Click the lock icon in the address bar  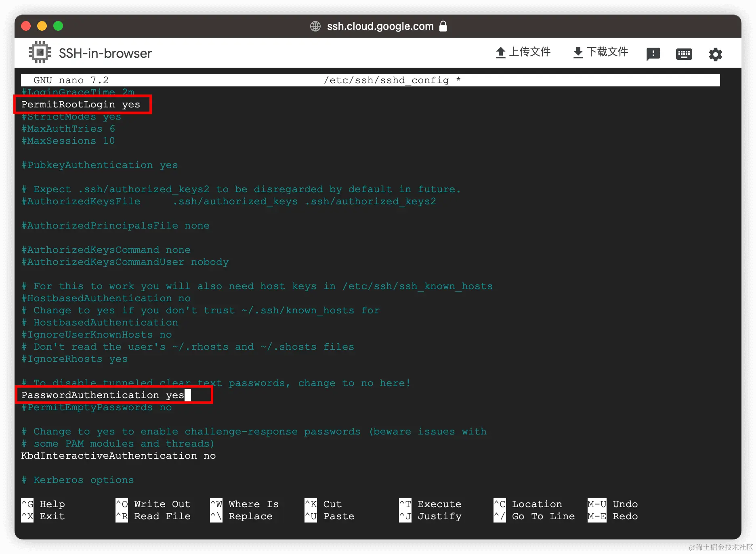pos(443,26)
